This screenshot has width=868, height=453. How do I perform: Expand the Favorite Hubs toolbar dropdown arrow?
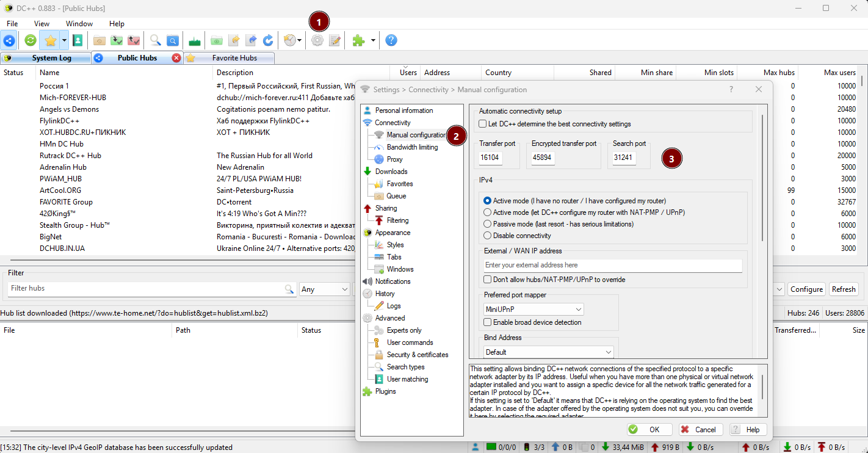tap(64, 40)
